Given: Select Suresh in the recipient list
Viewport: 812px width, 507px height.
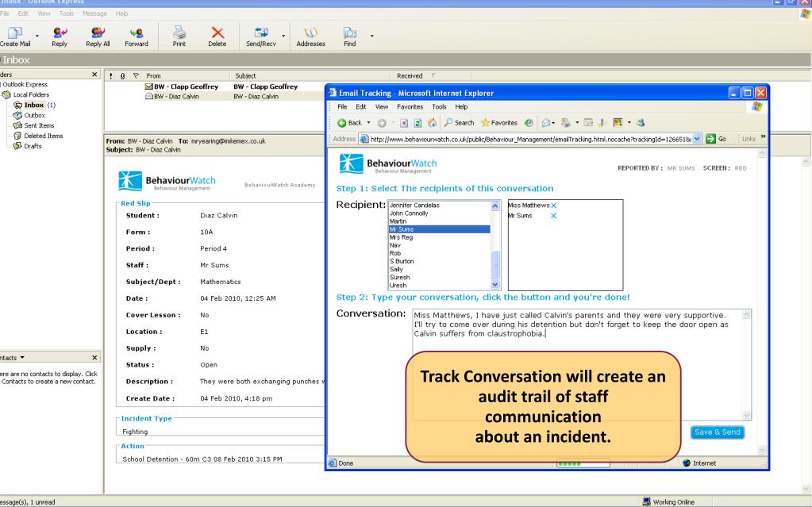Looking at the screenshot, I should [x=439, y=278].
